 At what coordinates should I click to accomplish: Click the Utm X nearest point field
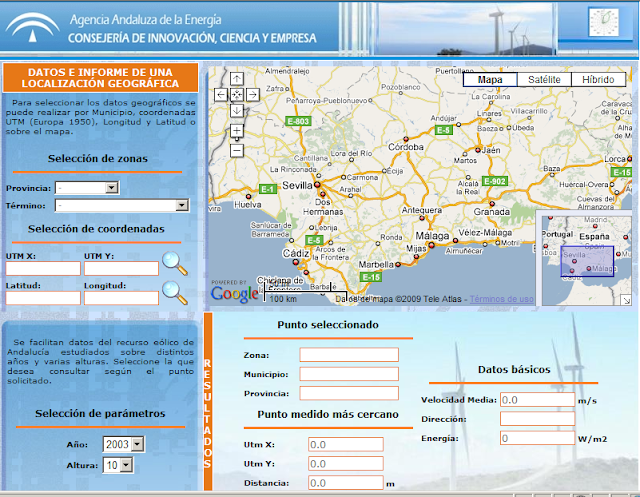346,444
